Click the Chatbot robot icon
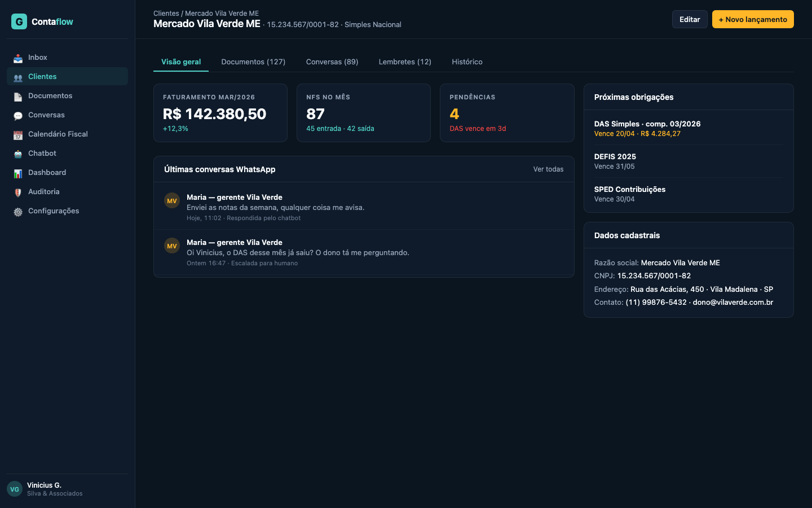Image resolution: width=812 pixels, height=508 pixels. [18, 154]
